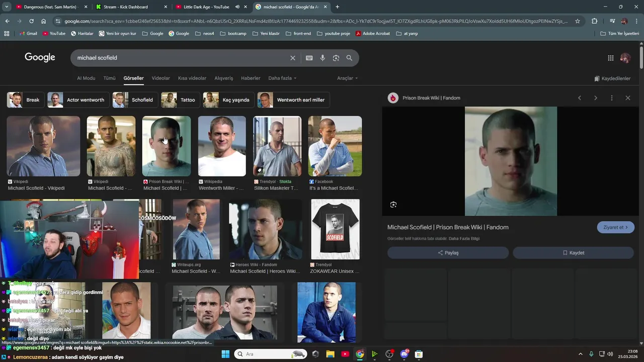The height and width of the screenshot is (362, 644).
Task: Switch to the AI Modu tab
Action: [x=86, y=78]
